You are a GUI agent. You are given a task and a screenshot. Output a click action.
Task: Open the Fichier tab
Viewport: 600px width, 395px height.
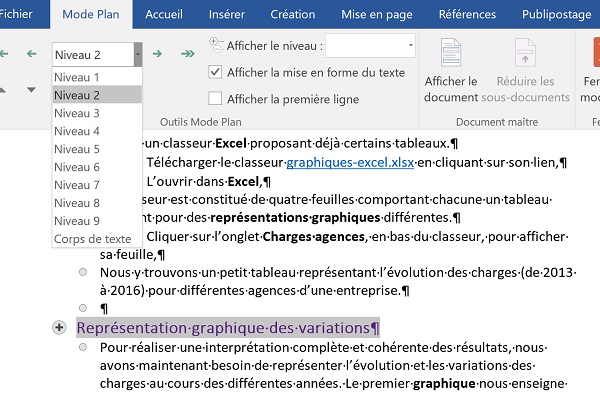point(16,14)
